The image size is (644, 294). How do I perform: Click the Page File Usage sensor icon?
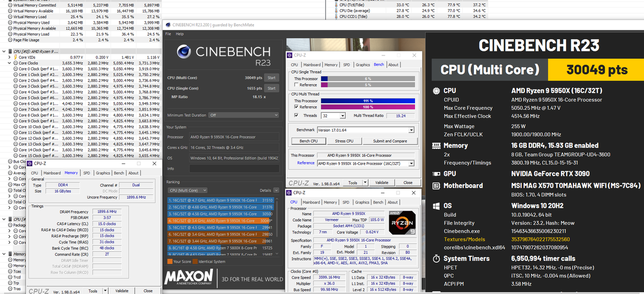coord(10,40)
